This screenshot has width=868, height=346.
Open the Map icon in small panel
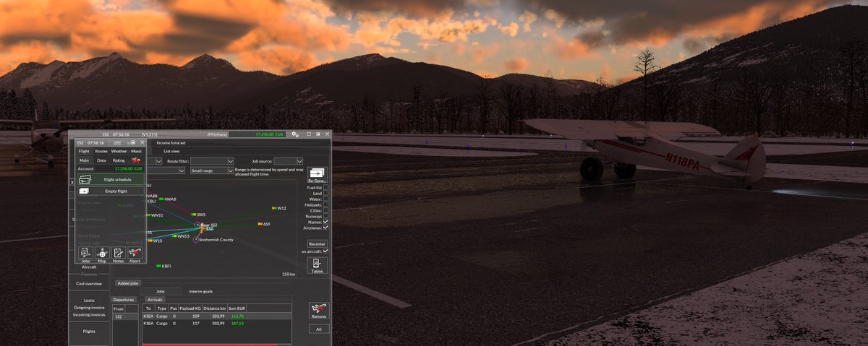(x=102, y=253)
